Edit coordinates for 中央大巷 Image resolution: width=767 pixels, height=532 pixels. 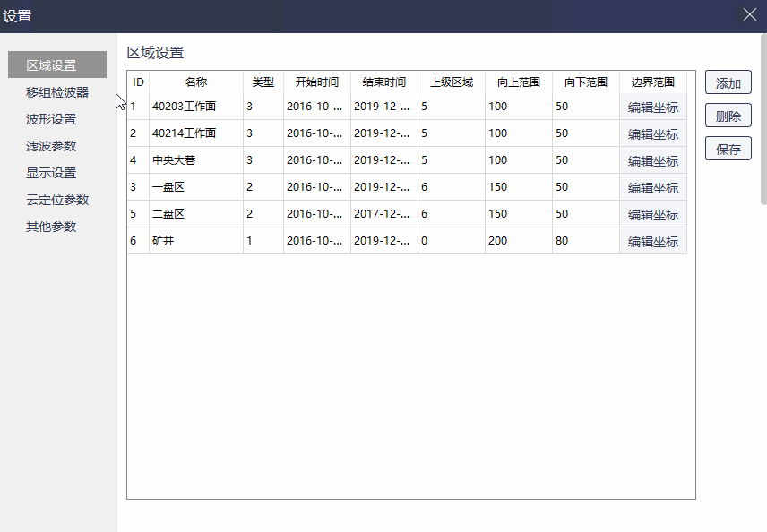coord(652,160)
